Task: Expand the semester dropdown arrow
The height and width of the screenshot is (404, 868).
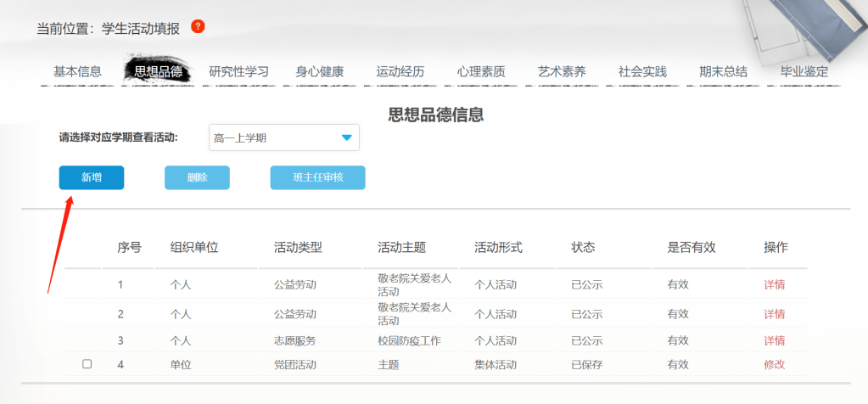Action: [x=346, y=137]
